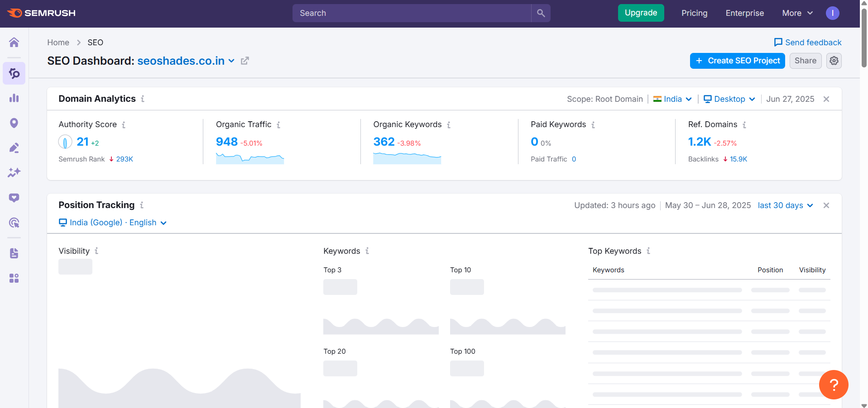
Task: Open Organic Traffic value 948
Action: (227, 142)
